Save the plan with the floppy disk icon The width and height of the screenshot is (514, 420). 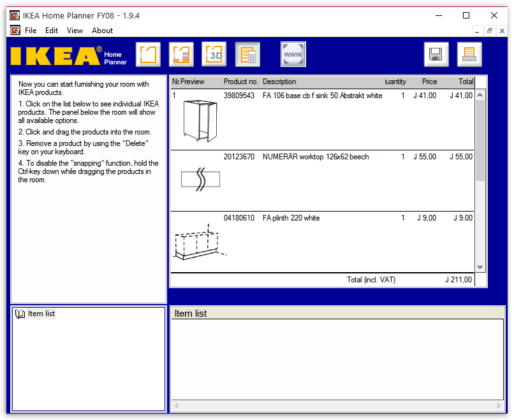coord(436,54)
